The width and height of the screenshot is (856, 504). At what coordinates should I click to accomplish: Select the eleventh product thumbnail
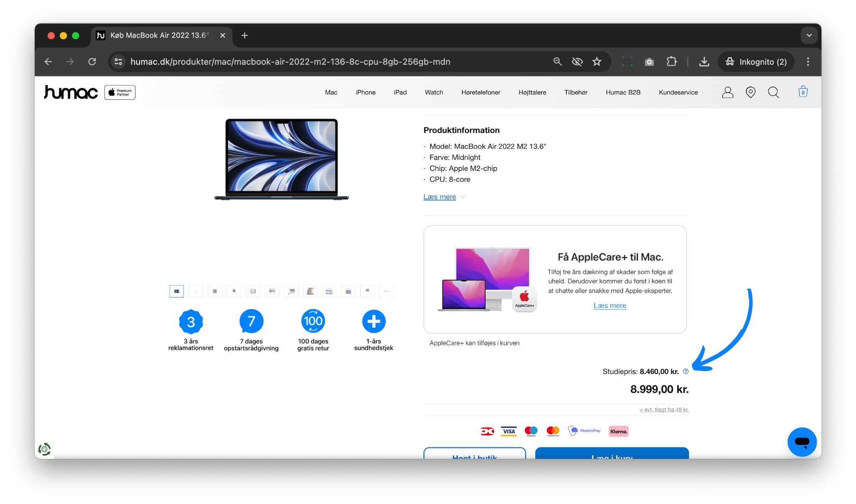367,291
